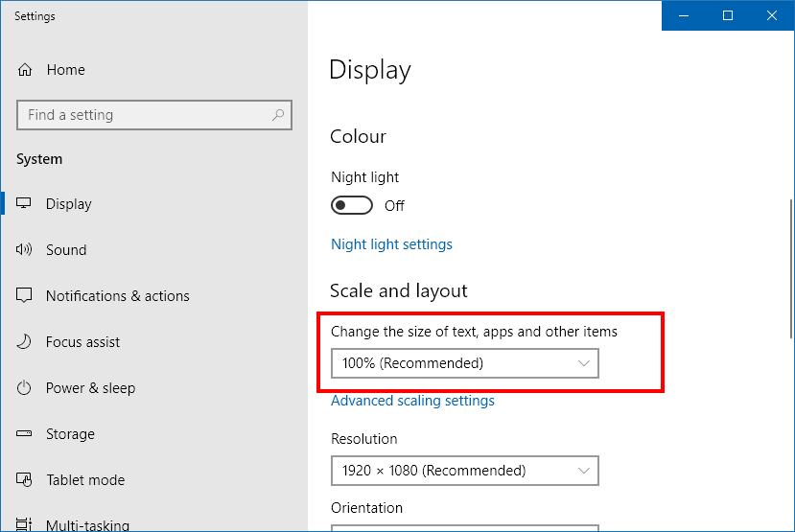Select Sound settings label in sidebar
The height and width of the screenshot is (532, 795).
coord(66,250)
